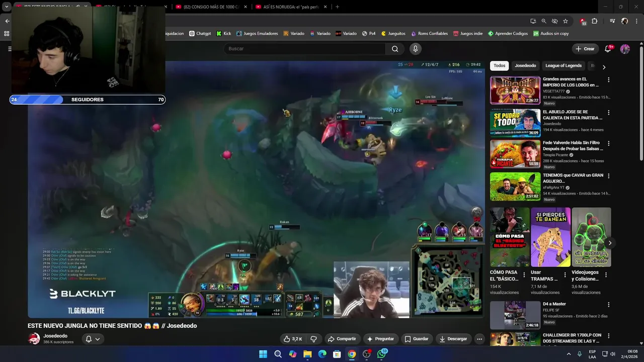Screen dimensions: 644x362
Task: Click the Crear button
Action: 585,49
